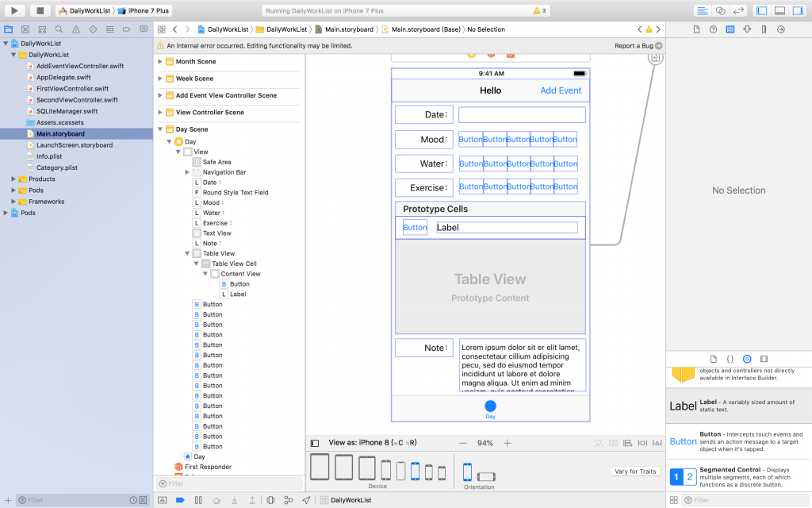Switch to the Assistant editor
This screenshot has height=508, width=812.
(x=720, y=10)
